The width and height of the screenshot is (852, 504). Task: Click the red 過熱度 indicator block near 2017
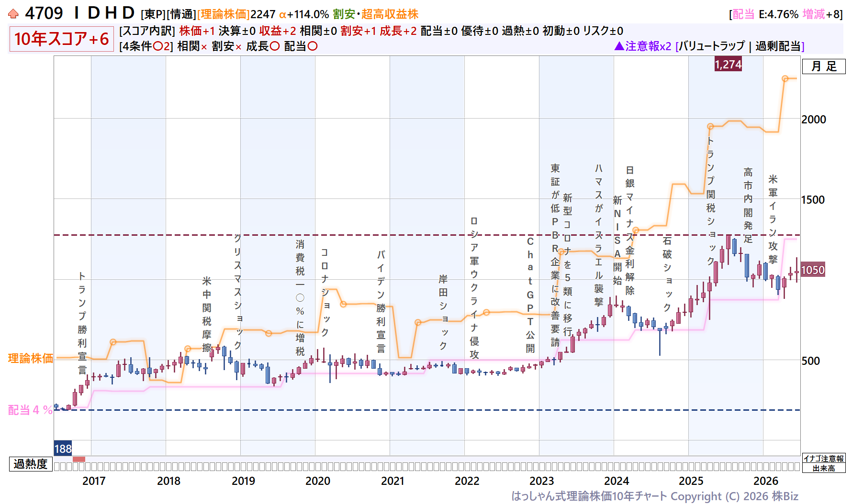point(79,459)
